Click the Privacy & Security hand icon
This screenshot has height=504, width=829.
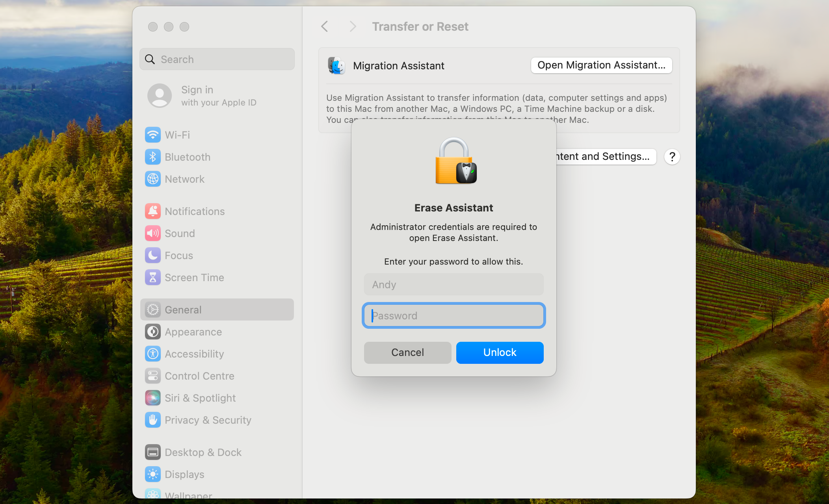[152, 420]
